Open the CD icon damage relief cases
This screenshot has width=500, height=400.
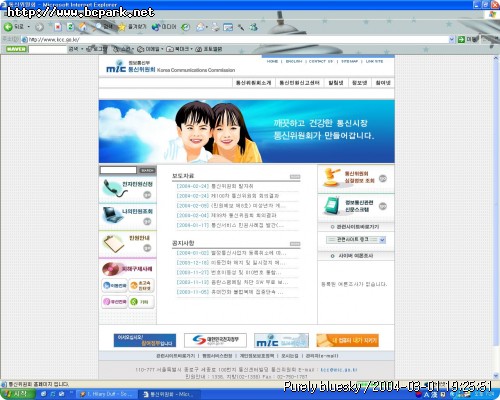coord(128,269)
